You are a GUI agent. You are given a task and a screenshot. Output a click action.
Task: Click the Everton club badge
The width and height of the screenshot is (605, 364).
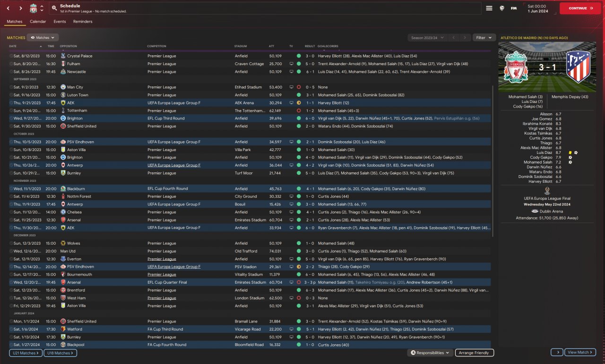pos(63,259)
